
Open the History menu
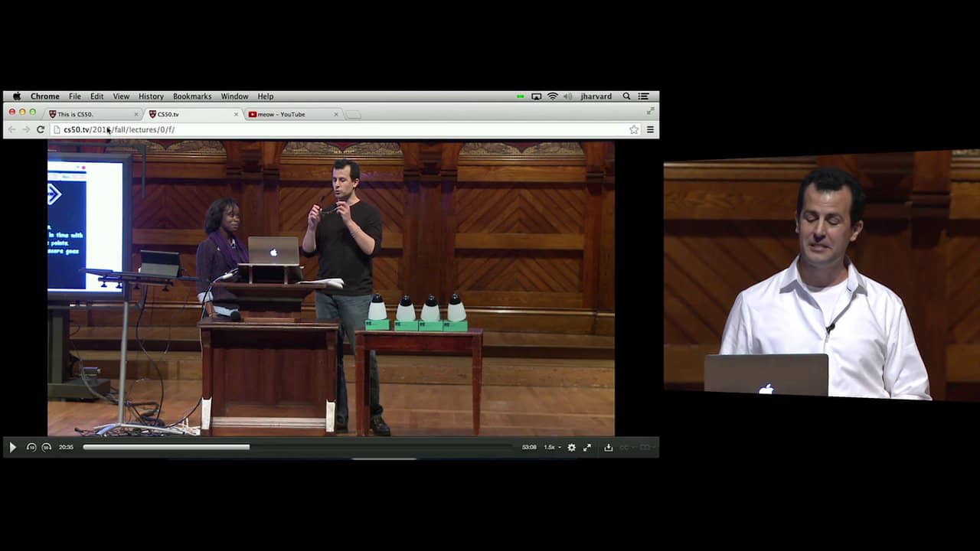(151, 96)
